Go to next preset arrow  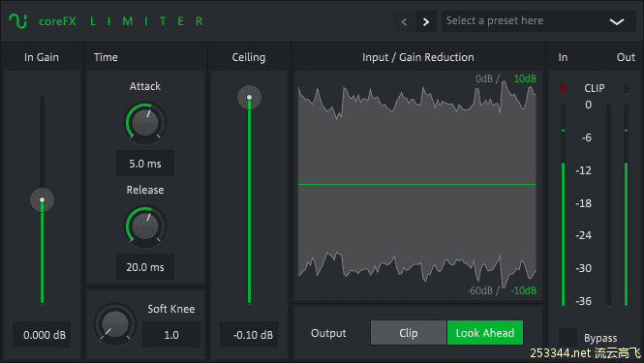pos(426,21)
